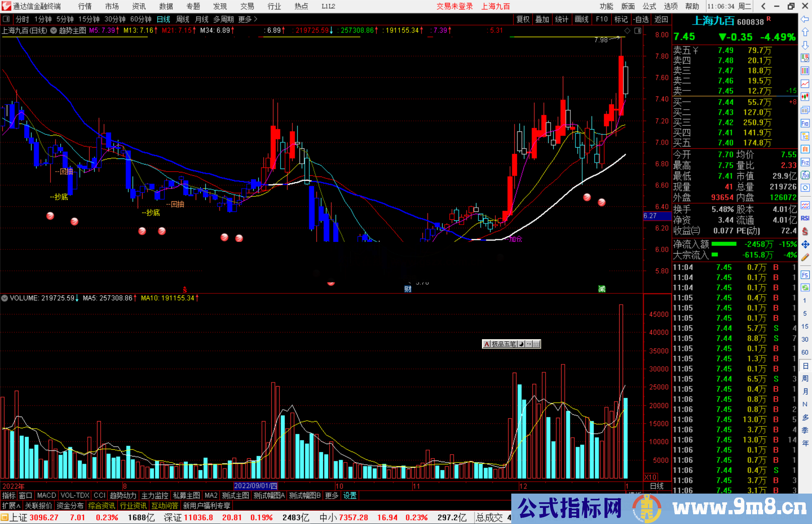This screenshot has height=524, width=812.
Task: Click the back arrow icon in right sidebar
Action: 805,19
